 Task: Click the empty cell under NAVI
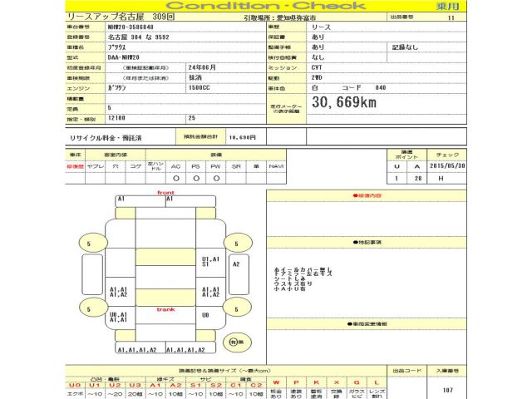pos(276,178)
